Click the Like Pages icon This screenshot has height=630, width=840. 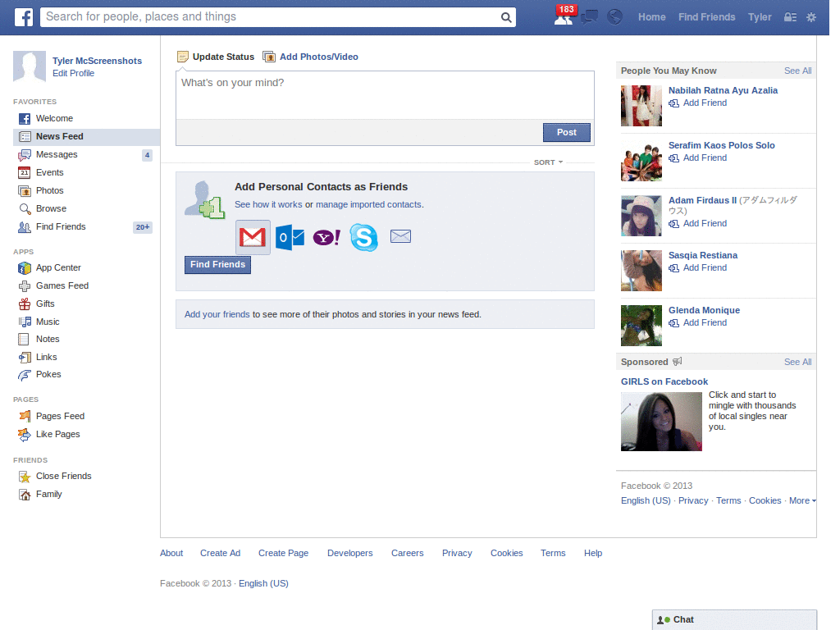[x=24, y=435]
